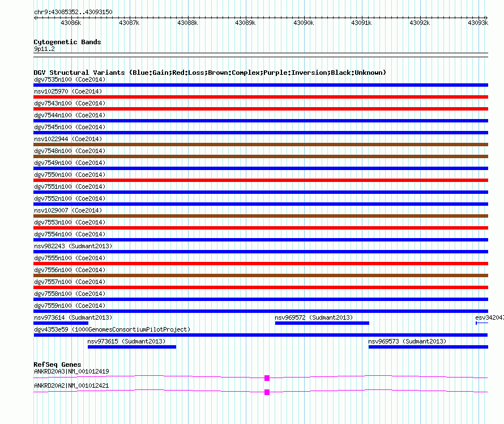Image resolution: width=504 pixels, height=424 pixels.
Task: Click the blue bar under dgv4353e59
Action: (x=260, y=335)
